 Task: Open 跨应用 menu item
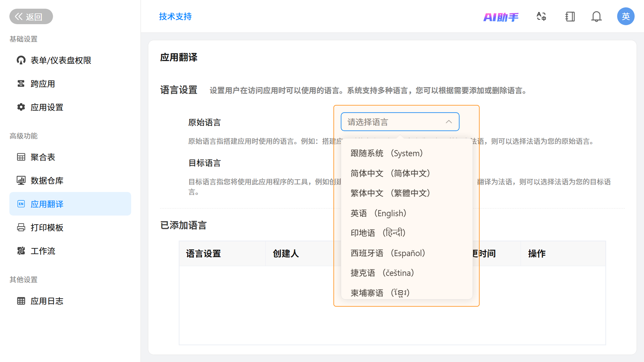(70, 84)
